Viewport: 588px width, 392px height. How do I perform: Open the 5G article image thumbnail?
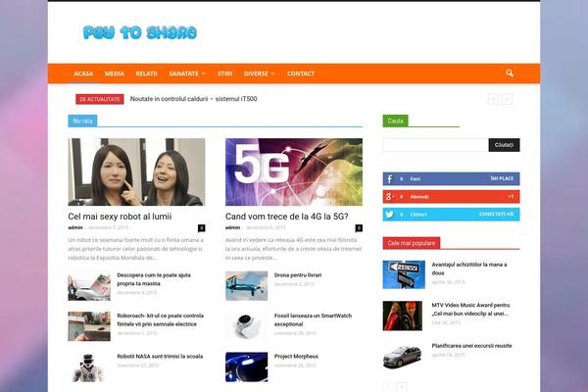click(x=294, y=171)
